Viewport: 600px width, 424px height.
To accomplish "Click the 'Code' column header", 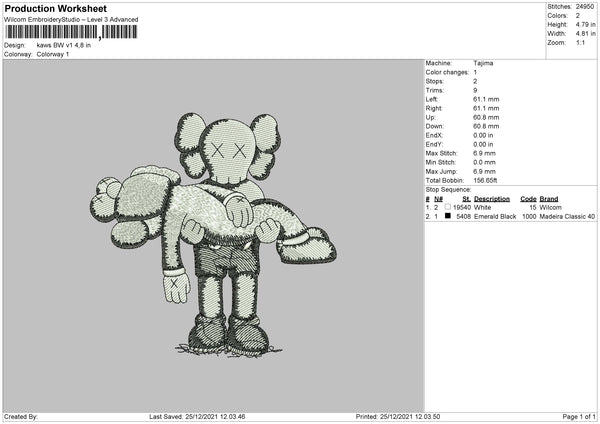I will [x=528, y=199].
